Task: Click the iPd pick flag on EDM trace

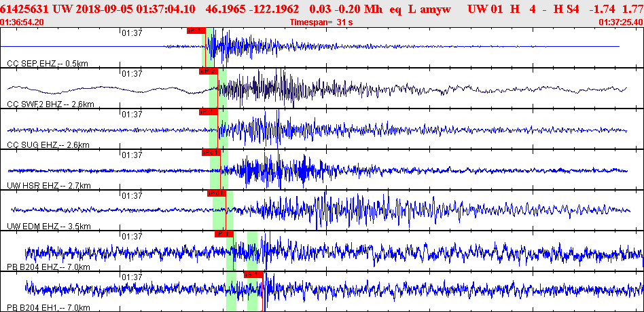Action: (x=216, y=193)
